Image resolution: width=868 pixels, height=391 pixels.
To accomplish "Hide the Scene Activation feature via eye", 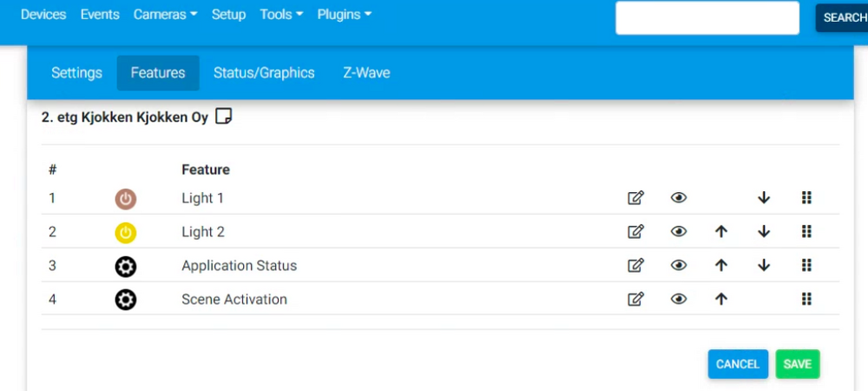I will [x=679, y=300].
